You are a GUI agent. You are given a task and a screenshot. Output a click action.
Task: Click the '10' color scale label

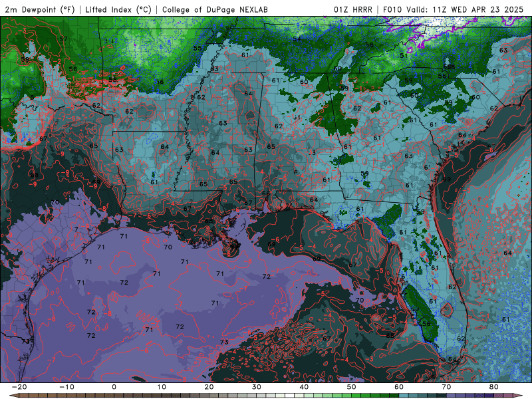pos(162,387)
